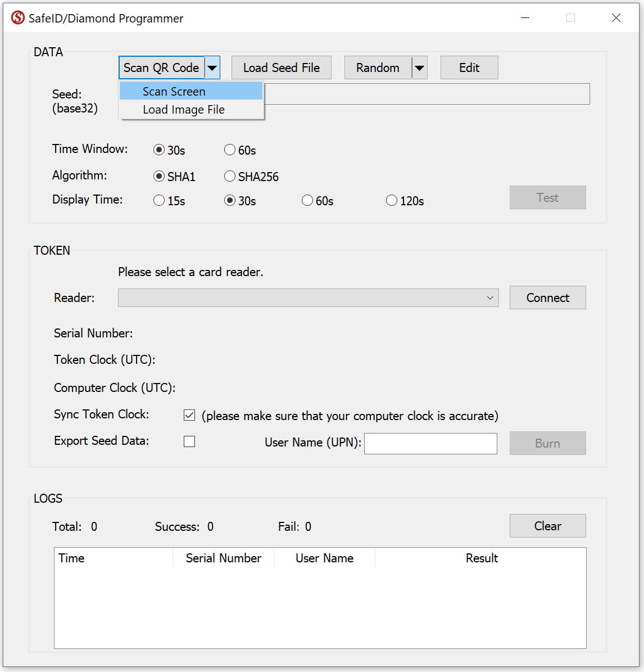Click Connect to card reader
The image size is (644, 672).
547,298
